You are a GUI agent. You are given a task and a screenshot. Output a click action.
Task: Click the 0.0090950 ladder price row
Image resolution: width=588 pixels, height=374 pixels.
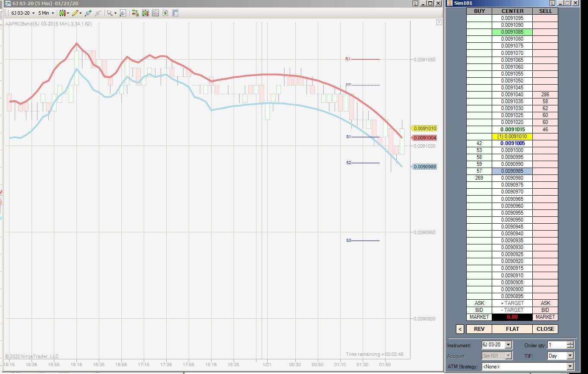[512, 220]
